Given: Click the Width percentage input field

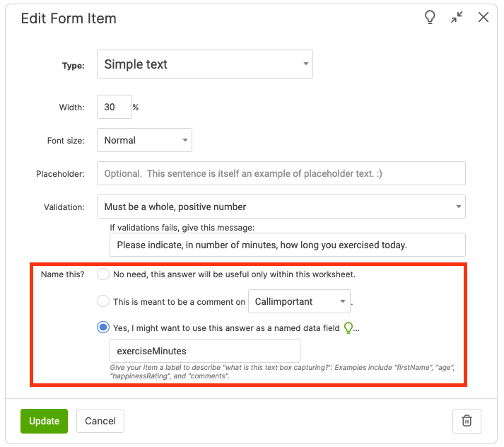Looking at the screenshot, I should pos(114,108).
